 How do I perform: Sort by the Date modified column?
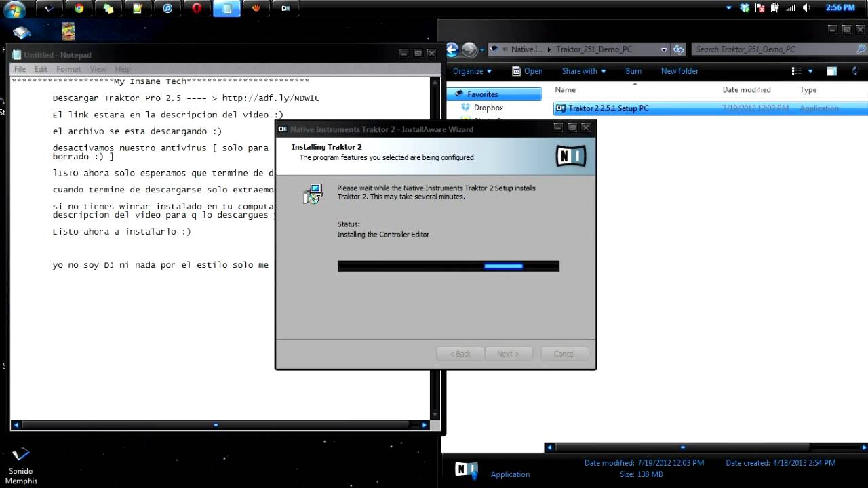coord(747,90)
